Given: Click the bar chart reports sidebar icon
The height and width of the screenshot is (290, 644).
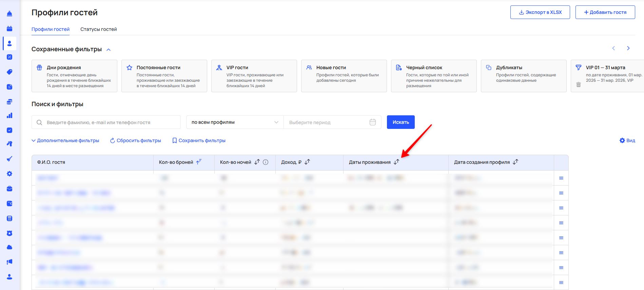Looking at the screenshot, I should pyautogui.click(x=9, y=116).
